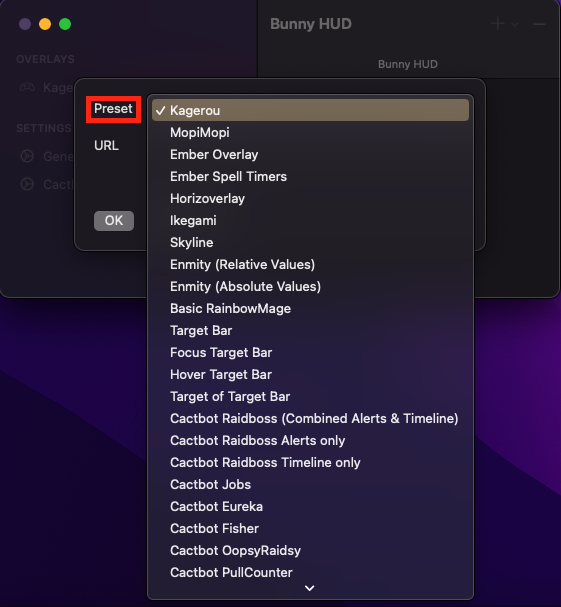Choose the Horizoverlay preset
This screenshot has height=607, width=561.
310,199
